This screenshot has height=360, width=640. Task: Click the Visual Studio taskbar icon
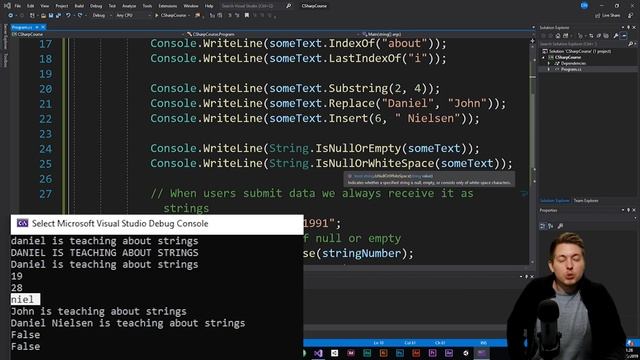[318, 353]
